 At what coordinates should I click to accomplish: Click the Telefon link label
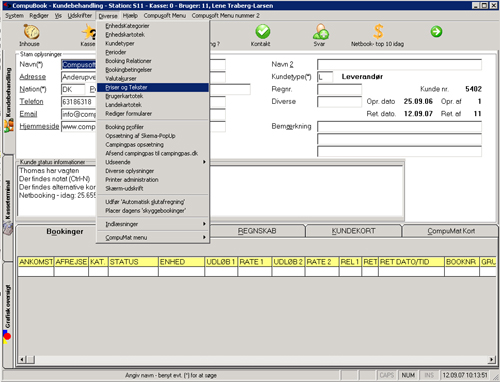[x=31, y=101]
